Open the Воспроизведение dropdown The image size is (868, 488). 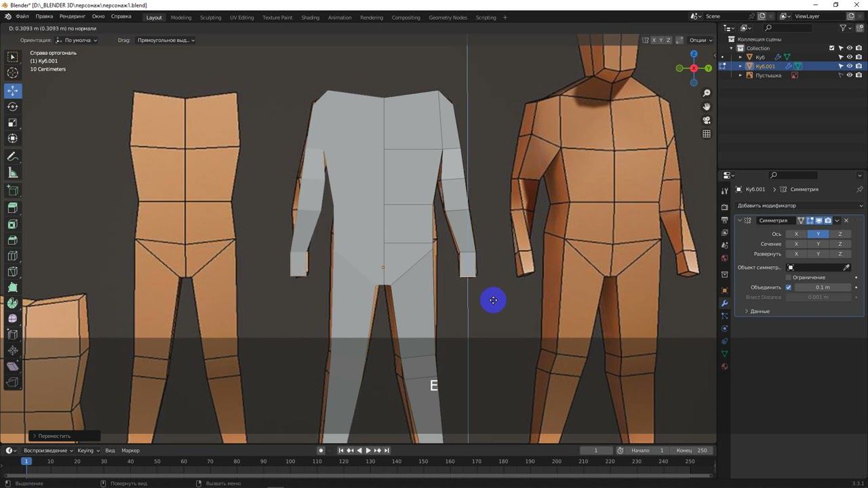coord(48,451)
